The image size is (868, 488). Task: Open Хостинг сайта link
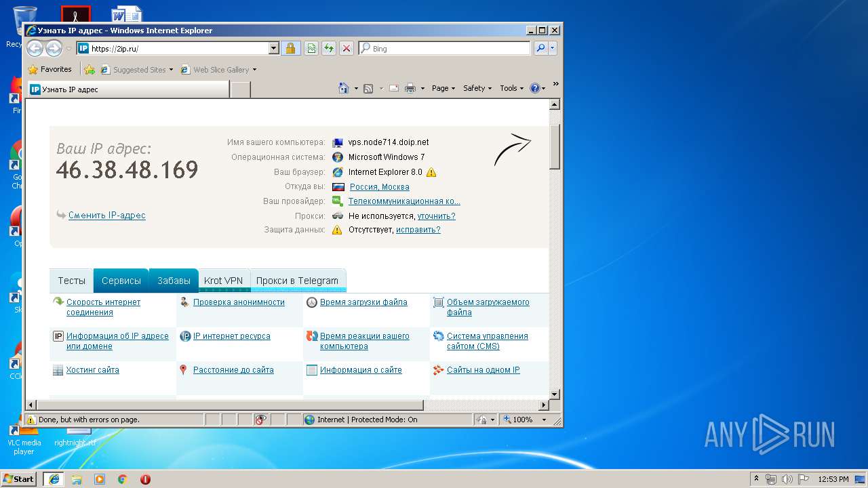pyautogui.click(x=92, y=370)
